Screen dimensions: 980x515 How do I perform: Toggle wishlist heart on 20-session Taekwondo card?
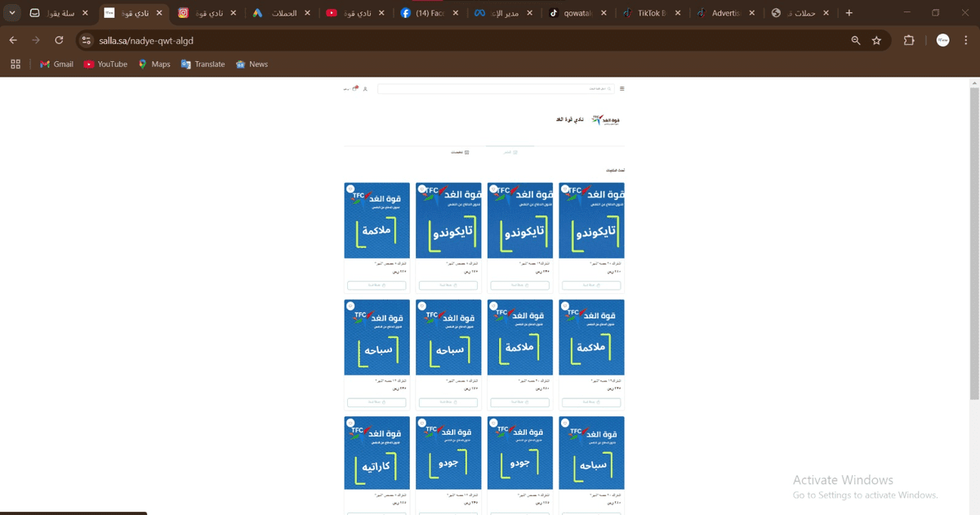coord(565,189)
